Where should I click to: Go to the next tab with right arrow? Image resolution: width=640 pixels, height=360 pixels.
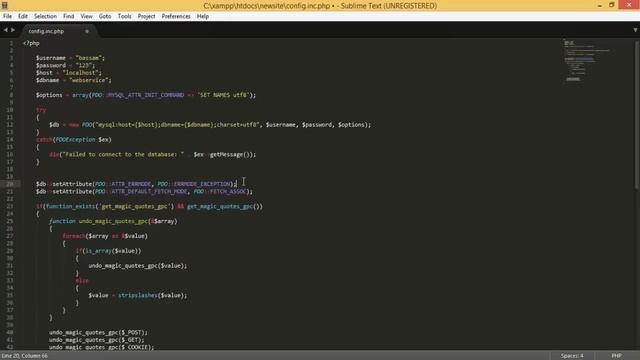point(13,30)
